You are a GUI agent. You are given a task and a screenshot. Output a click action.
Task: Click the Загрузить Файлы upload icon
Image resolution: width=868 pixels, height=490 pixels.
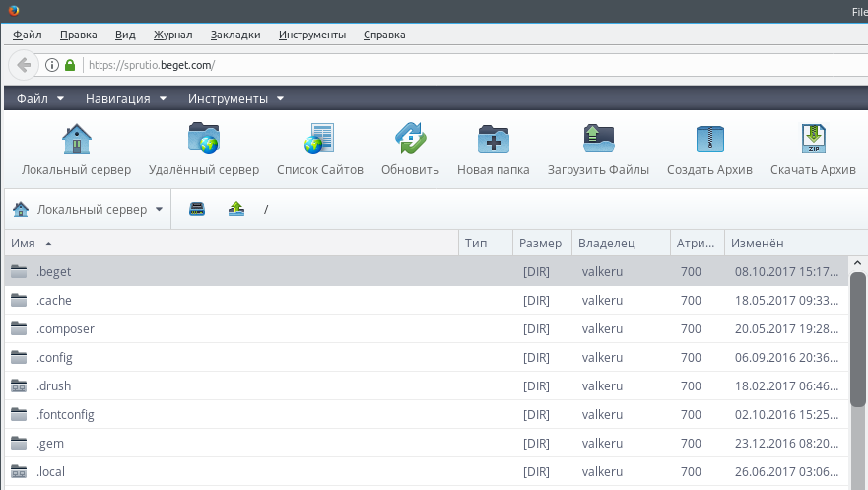(598, 139)
